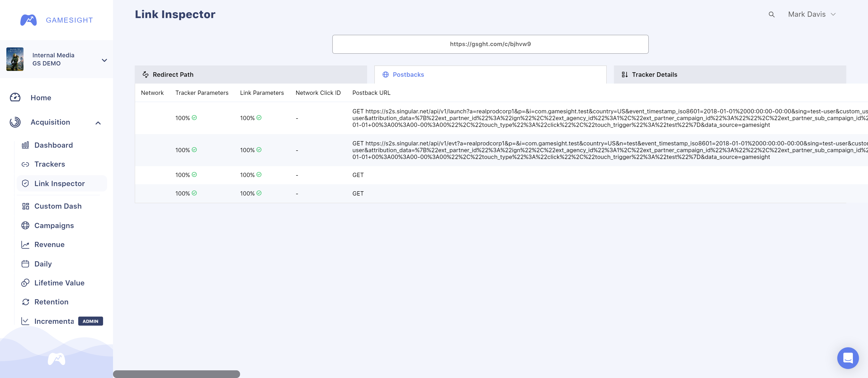Select the singular launch postback URL text
Viewport: 868px width, 378px height.
610,118
